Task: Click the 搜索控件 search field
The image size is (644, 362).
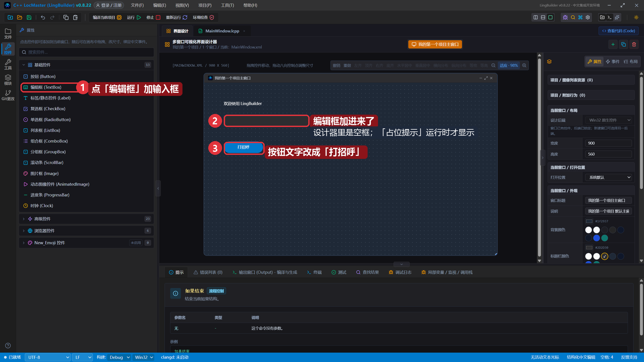Action: point(87,52)
